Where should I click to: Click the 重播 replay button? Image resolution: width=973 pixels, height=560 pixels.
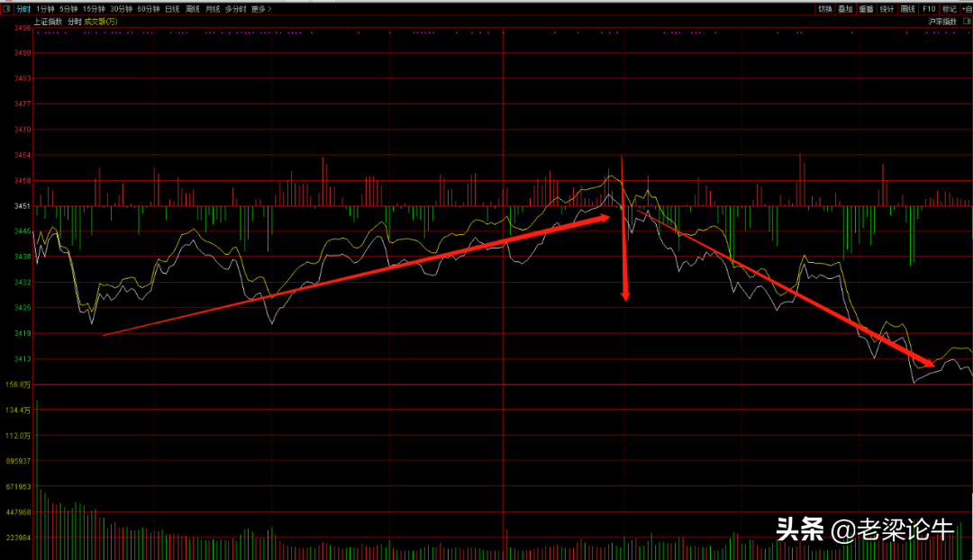point(867,9)
